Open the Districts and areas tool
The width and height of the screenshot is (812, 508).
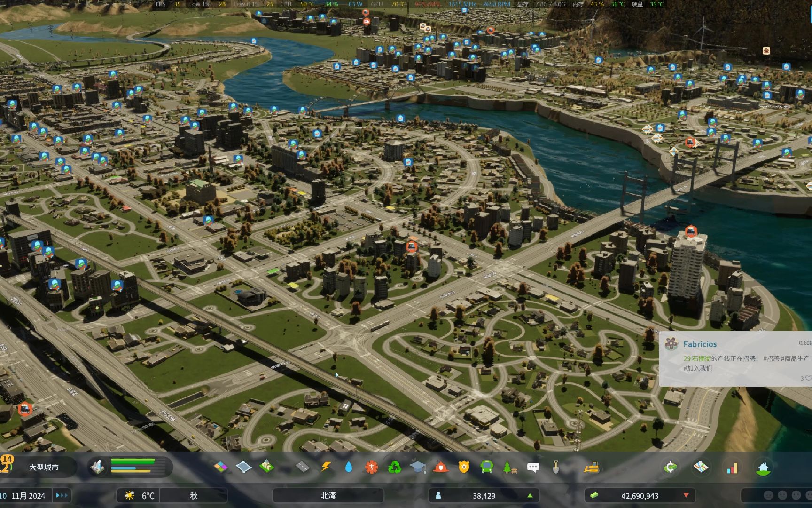pyautogui.click(x=244, y=467)
